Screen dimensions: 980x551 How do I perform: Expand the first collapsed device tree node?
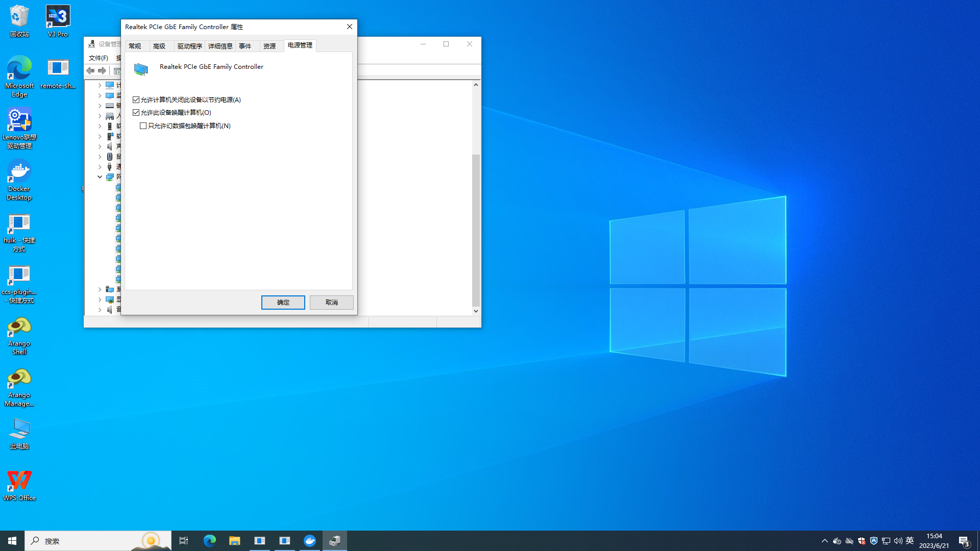(x=100, y=85)
